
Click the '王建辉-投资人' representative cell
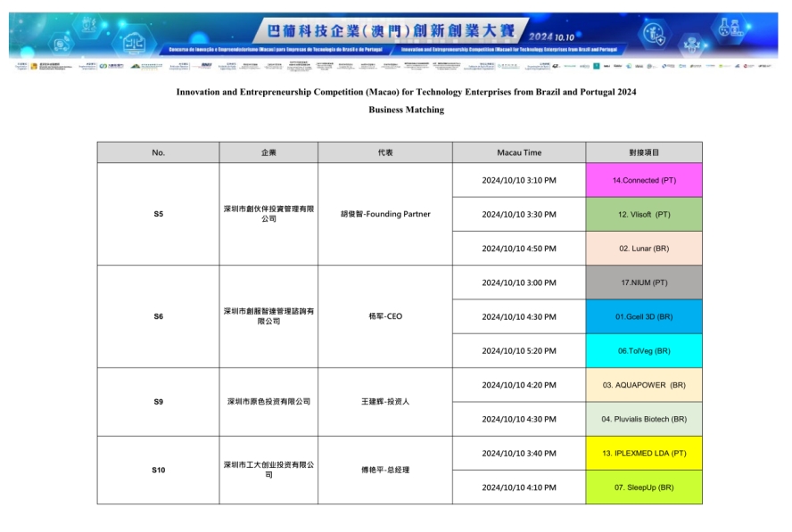[385, 402]
